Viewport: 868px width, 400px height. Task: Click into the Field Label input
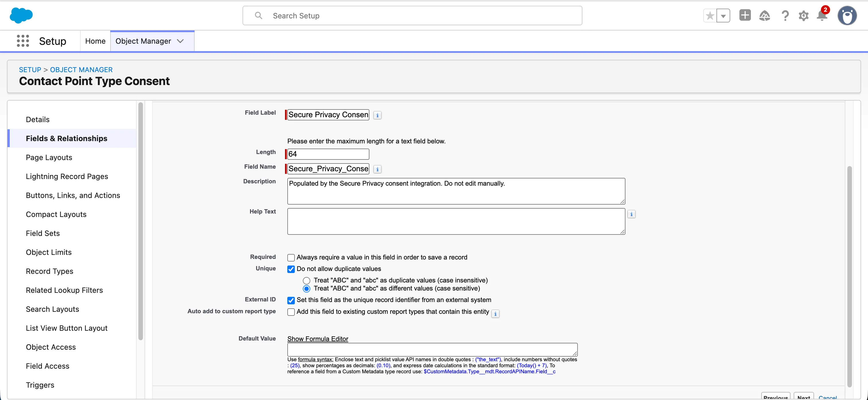tap(328, 115)
